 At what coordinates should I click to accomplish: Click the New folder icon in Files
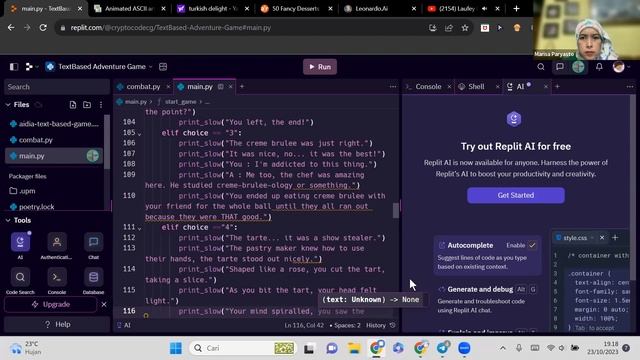tap(87, 105)
